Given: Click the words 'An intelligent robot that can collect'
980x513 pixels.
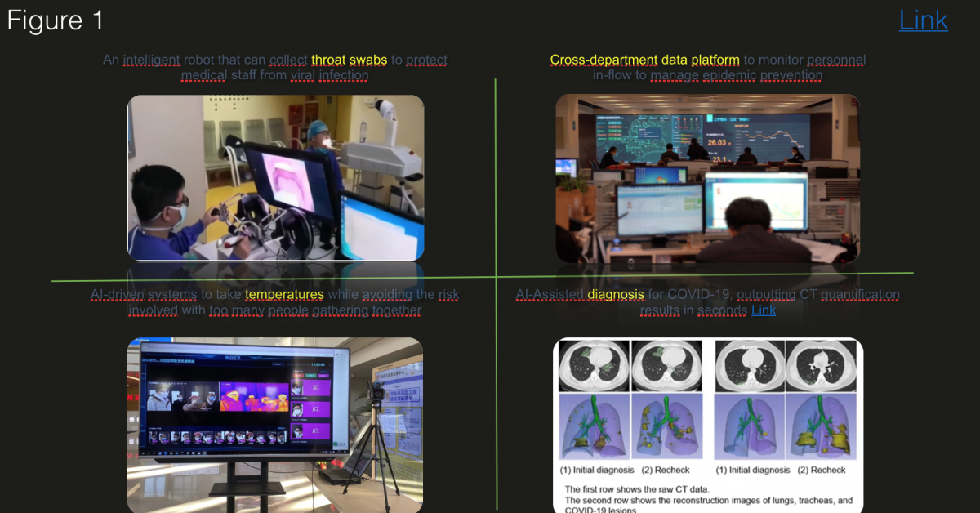Looking at the screenshot, I should point(205,60).
